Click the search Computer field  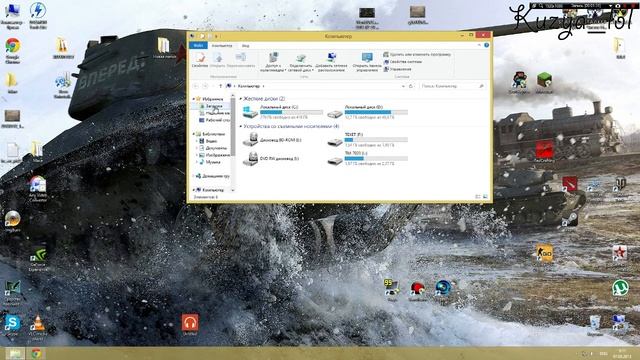452,86
